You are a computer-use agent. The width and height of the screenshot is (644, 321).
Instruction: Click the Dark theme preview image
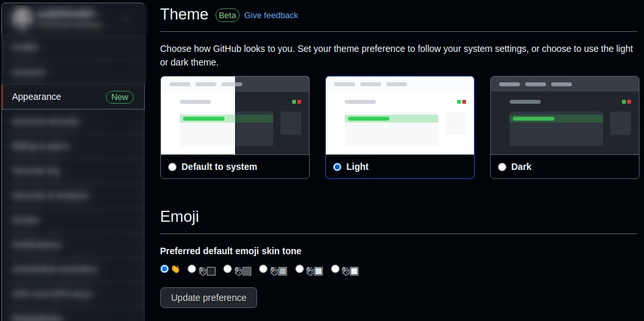tap(565, 115)
